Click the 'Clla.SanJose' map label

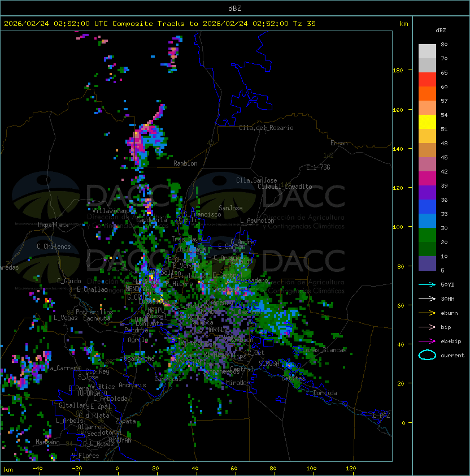coord(256,180)
